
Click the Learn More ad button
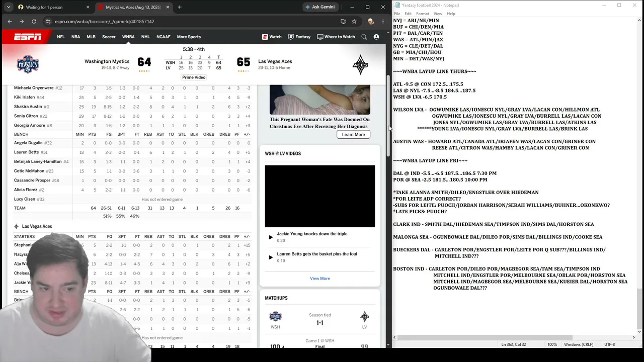[x=353, y=135]
